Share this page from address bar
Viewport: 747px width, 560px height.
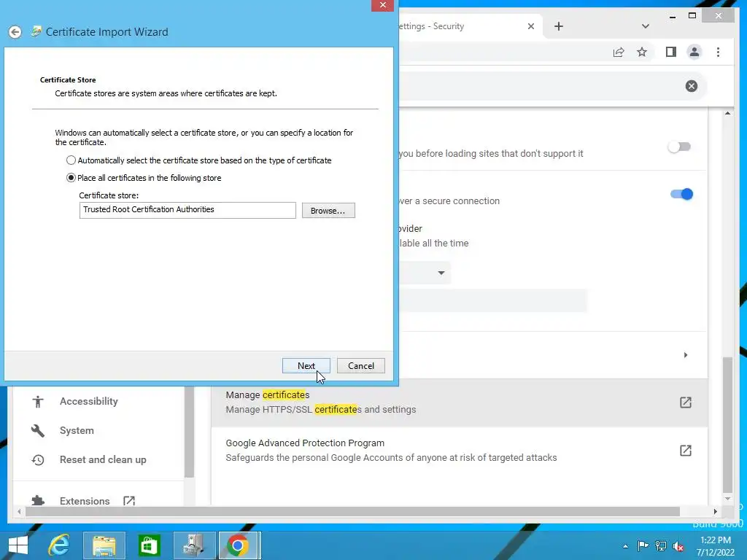coord(619,52)
